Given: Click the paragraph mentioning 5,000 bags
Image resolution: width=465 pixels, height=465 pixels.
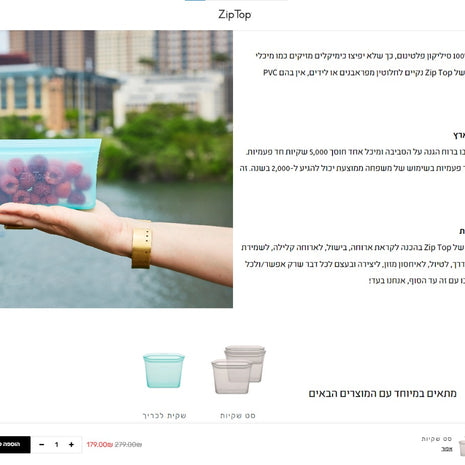Looking at the screenshot, I should [352, 160].
